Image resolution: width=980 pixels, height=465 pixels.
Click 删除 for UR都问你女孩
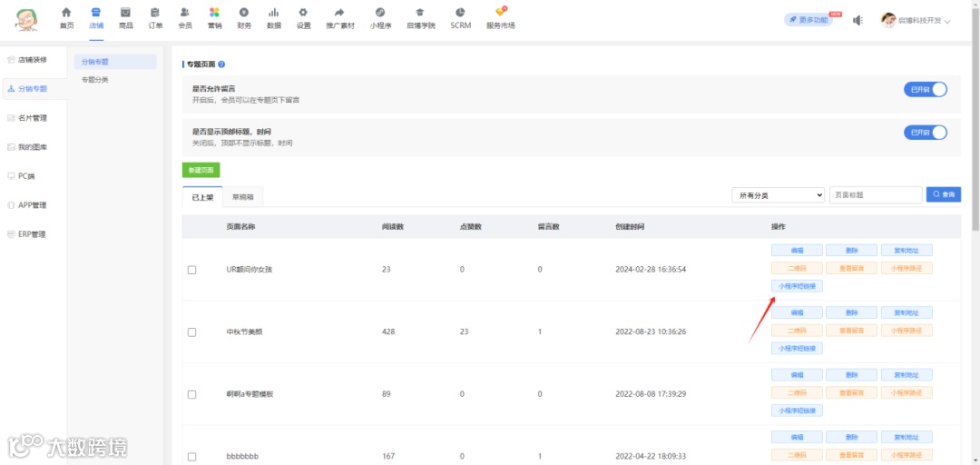pos(851,251)
